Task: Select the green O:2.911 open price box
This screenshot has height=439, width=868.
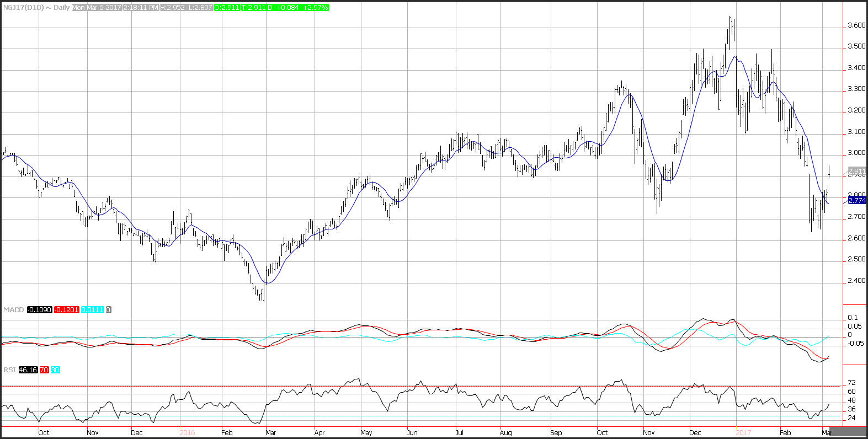Action: (227, 8)
